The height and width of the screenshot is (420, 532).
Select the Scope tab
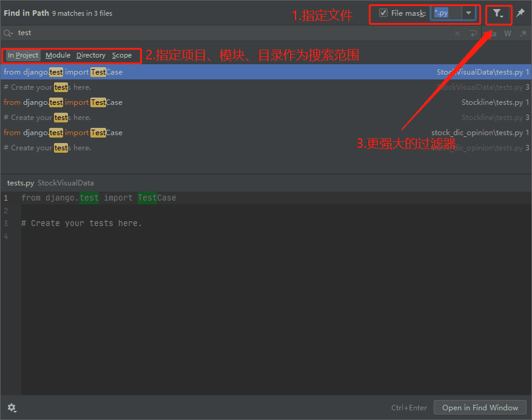tap(122, 55)
